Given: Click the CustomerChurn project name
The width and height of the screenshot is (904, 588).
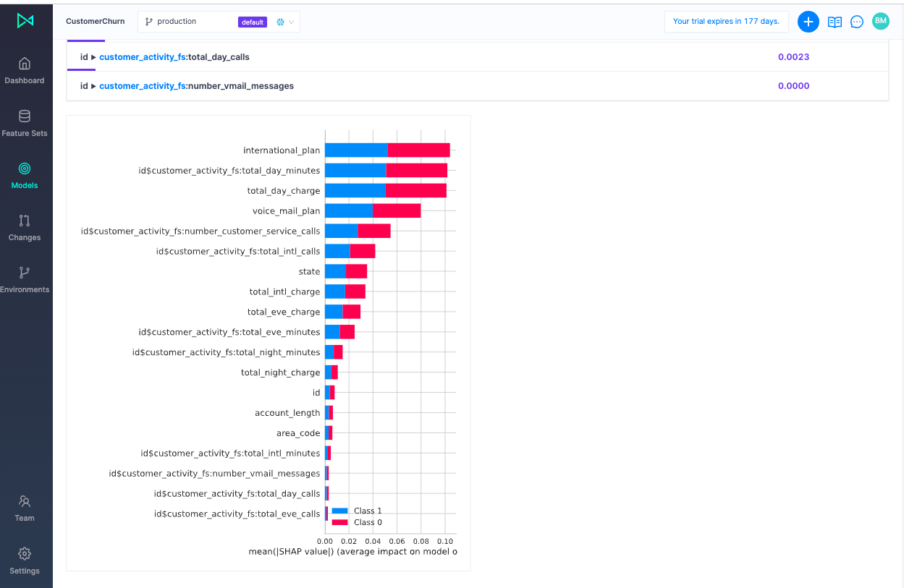Looking at the screenshot, I should coord(95,22).
